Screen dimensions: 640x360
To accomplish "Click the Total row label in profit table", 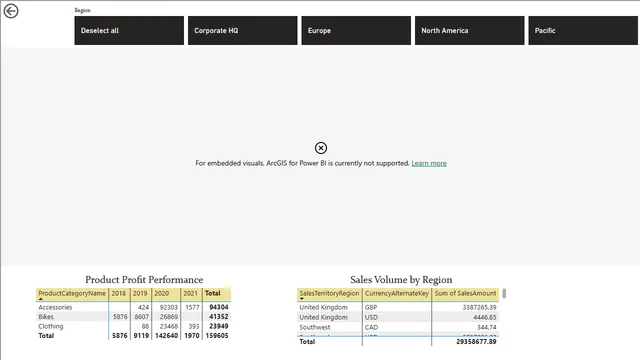I will (x=46, y=336).
